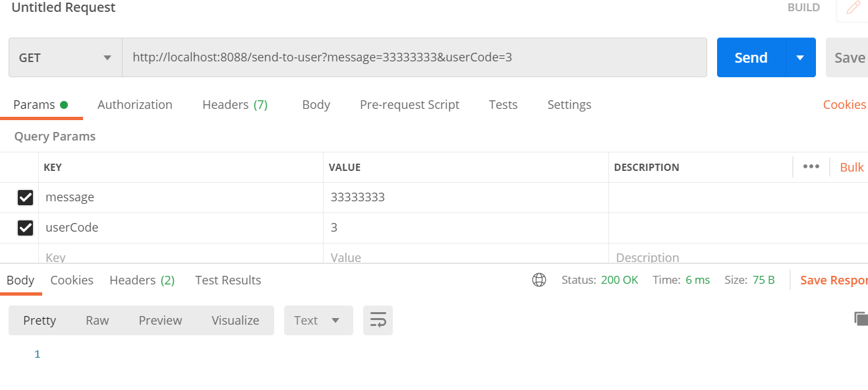Click the 33333333 value cell

tap(465, 197)
